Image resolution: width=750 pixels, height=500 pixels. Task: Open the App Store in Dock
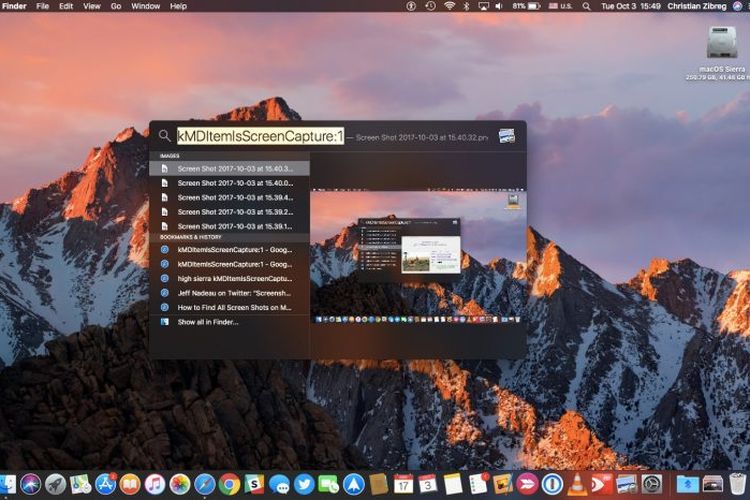click(x=105, y=485)
